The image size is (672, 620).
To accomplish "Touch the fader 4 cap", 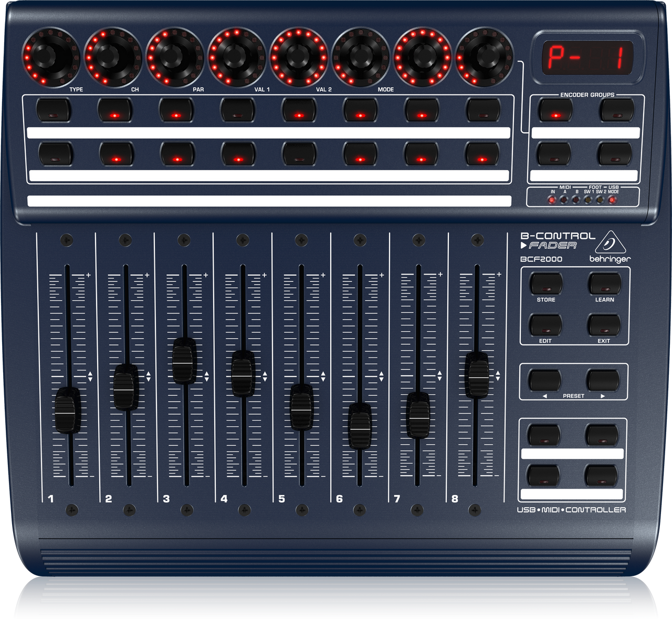I will tap(243, 373).
